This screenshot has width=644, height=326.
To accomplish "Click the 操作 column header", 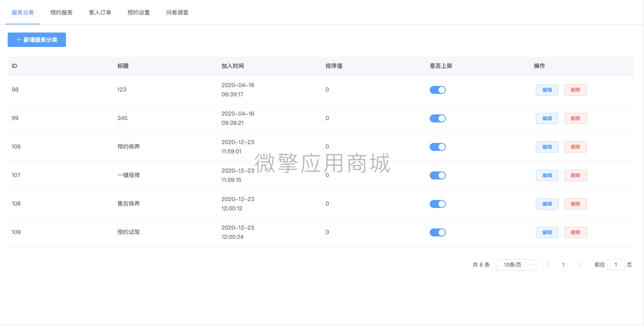I will [x=539, y=66].
